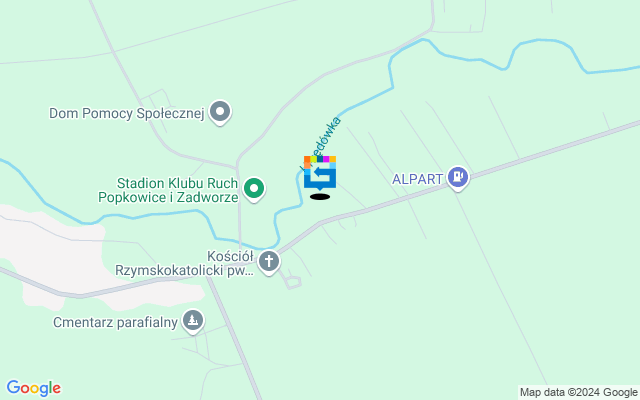The image size is (640, 400).
Task: Open the Google logo link
Action: [33, 388]
